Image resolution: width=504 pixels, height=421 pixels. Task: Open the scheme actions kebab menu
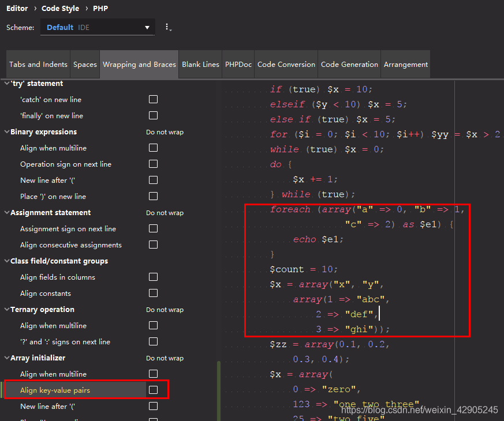pos(168,27)
